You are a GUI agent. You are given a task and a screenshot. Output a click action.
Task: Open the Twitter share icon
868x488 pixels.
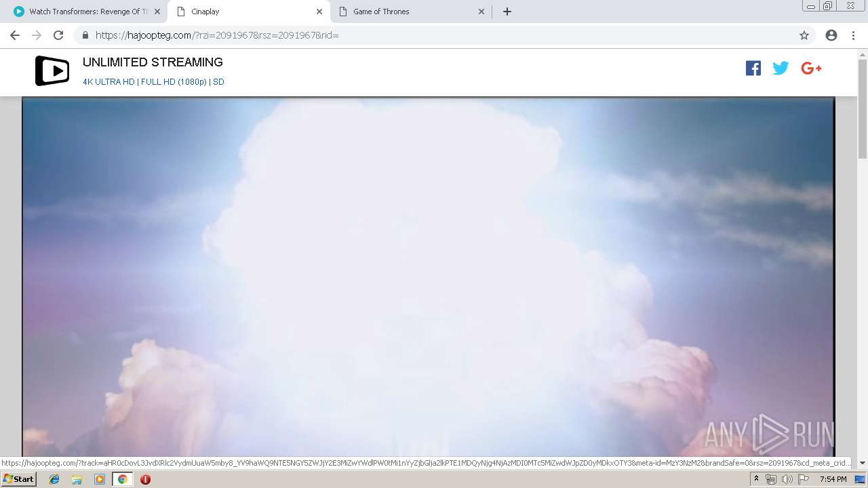[x=781, y=68]
